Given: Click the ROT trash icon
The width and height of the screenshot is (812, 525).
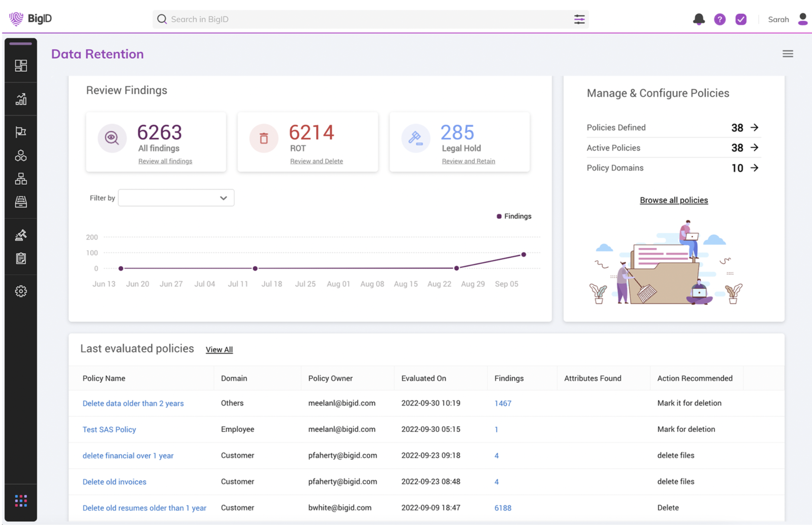Looking at the screenshot, I should click(264, 138).
